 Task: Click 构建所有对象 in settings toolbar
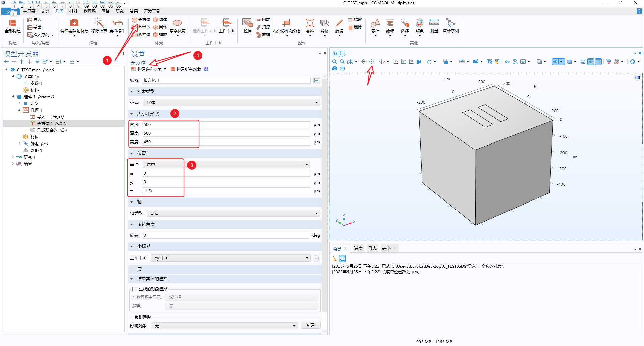coord(186,69)
